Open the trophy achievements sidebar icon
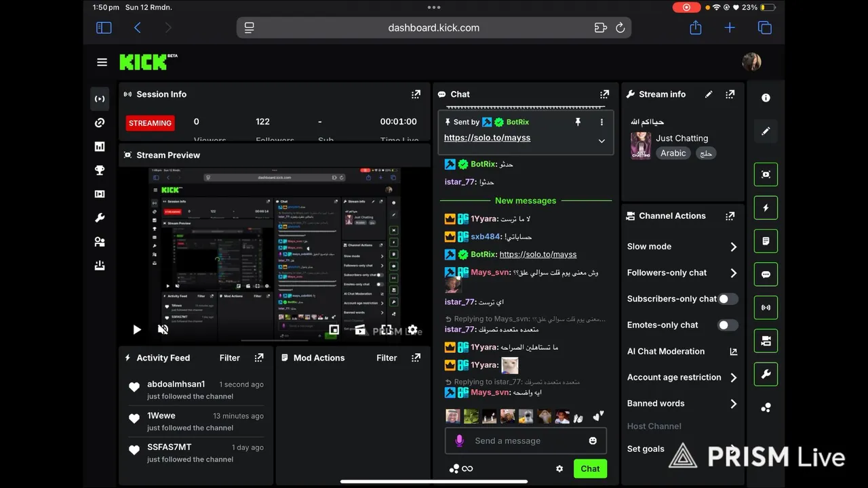This screenshot has height=488, width=868. click(100, 170)
